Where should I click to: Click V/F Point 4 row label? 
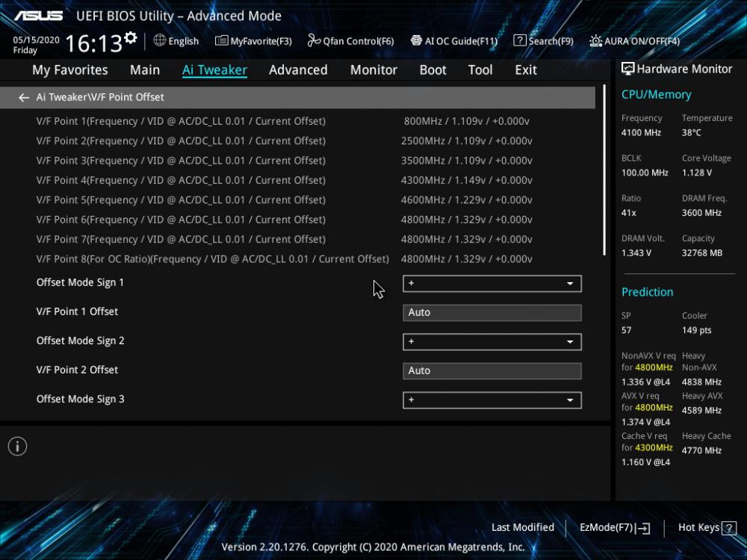point(181,181)
